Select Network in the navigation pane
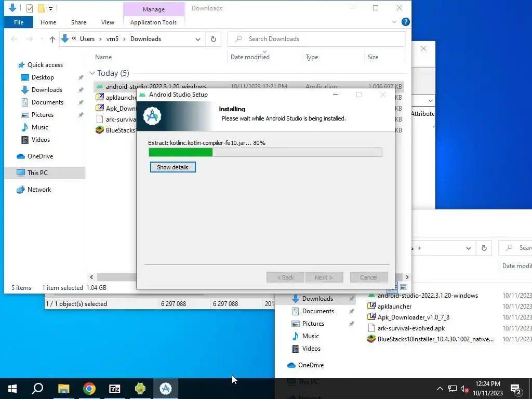This screenshot has height=399, width=532. click(x=39, y=190)
